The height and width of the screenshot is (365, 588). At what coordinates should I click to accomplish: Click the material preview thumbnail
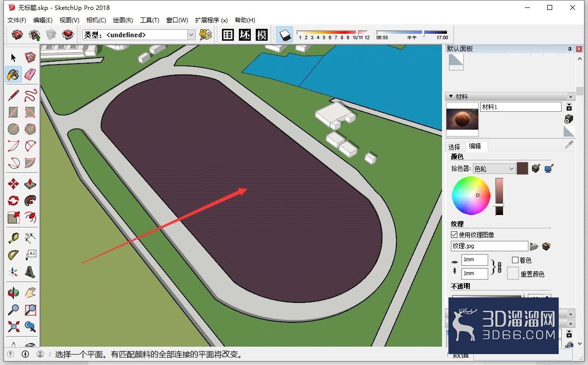point(462,119)
